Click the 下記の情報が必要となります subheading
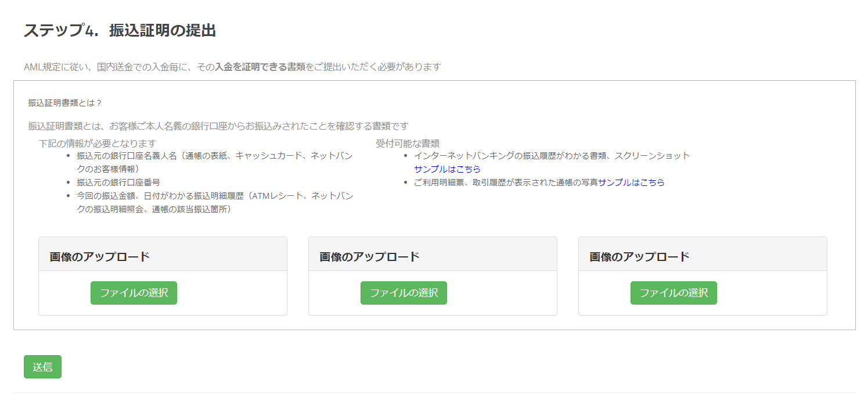 (x=98, y=143)
